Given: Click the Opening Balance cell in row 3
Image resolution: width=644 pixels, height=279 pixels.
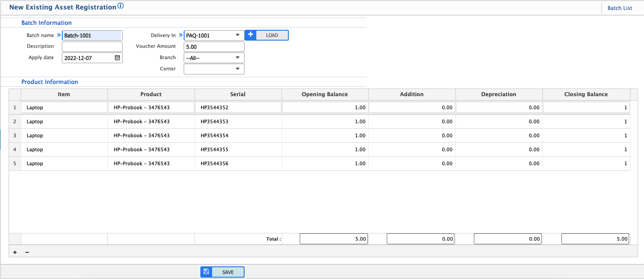Looking at the screenshot, I should pyautogui.click(x=324, y=135).
